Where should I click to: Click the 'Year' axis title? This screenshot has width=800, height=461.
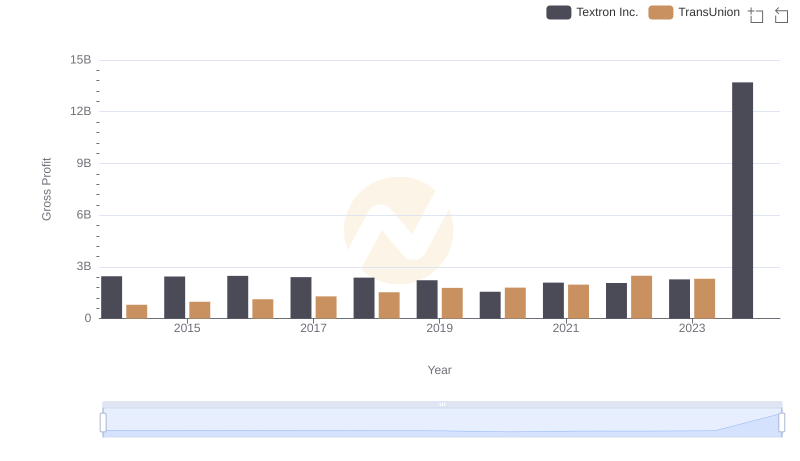[x=439, y=370]
